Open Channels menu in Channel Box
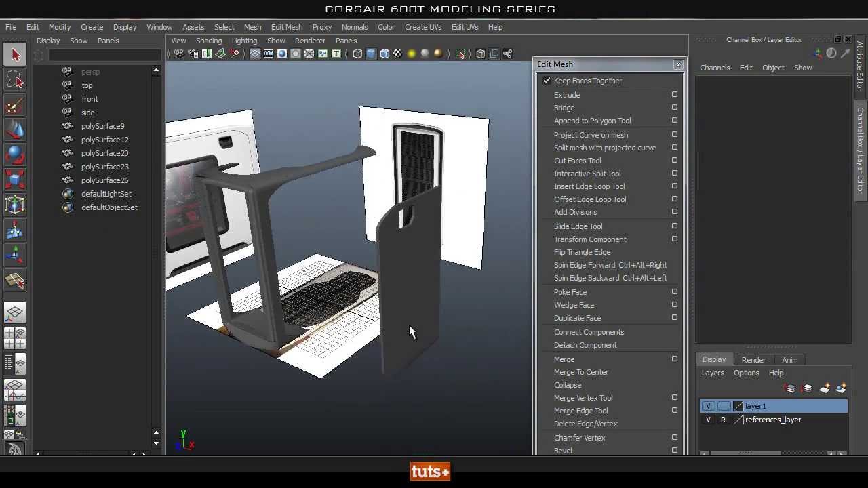 715,68
